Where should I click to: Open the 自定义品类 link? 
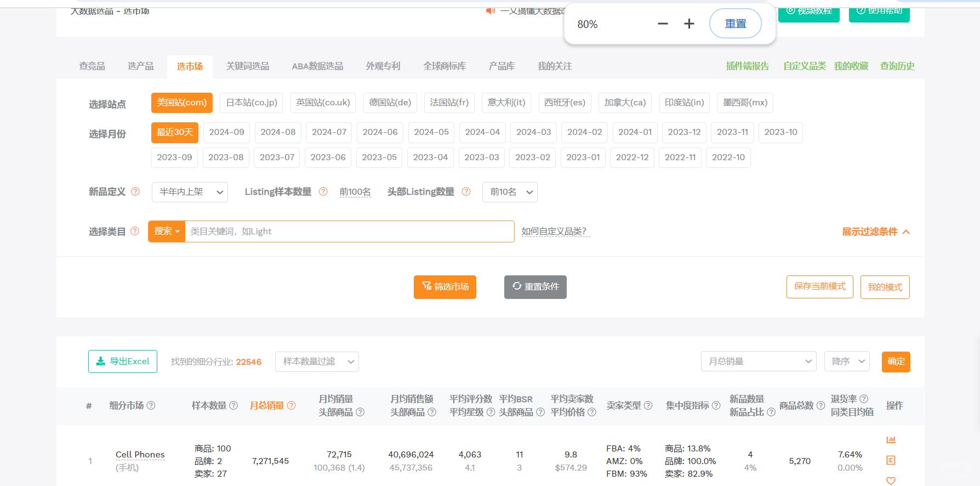[805, 66]
